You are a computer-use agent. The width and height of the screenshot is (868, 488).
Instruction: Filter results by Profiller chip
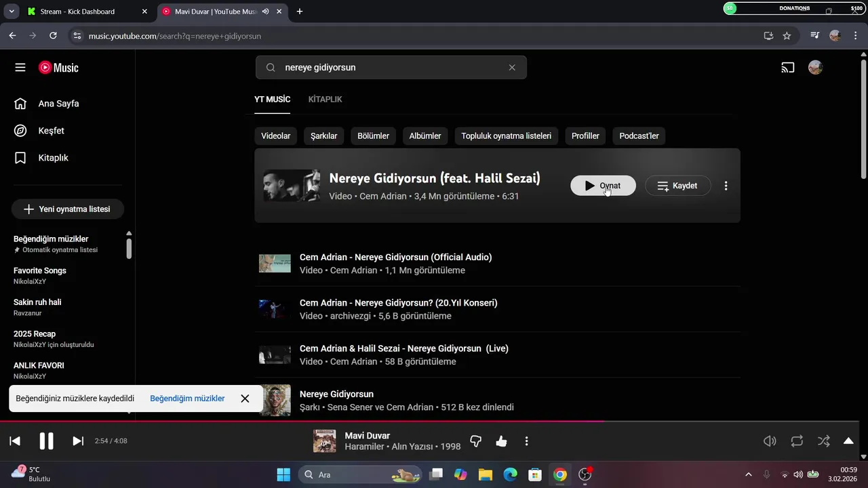pos(585,136)
